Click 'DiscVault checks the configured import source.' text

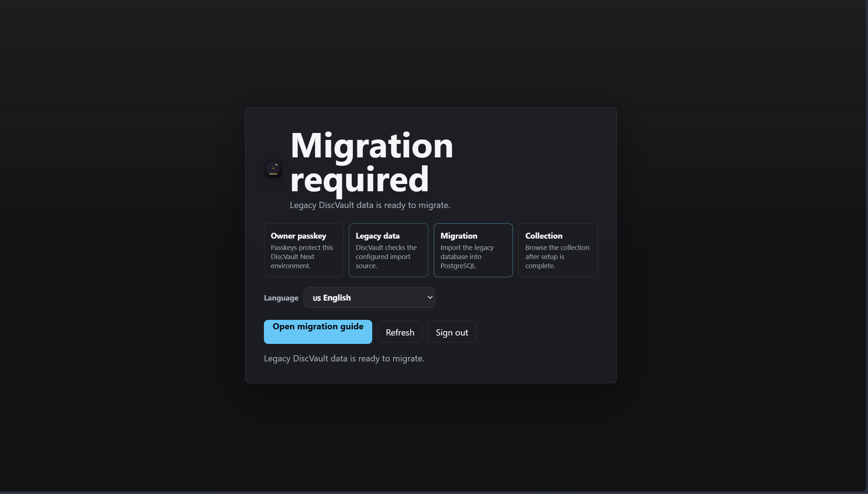coord(386,256)
